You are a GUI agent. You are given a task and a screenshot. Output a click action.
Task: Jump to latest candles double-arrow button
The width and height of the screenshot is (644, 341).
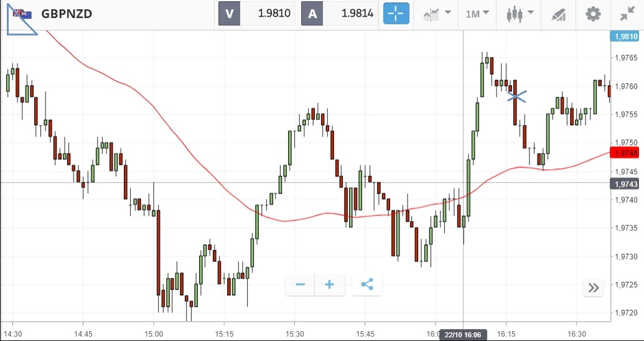click(594, 287)
